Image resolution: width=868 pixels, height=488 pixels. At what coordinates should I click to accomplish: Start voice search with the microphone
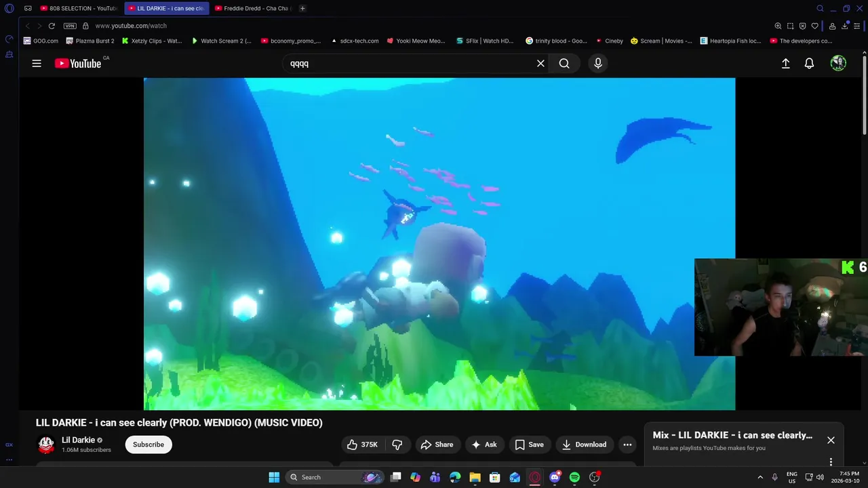tap(597, 63)
